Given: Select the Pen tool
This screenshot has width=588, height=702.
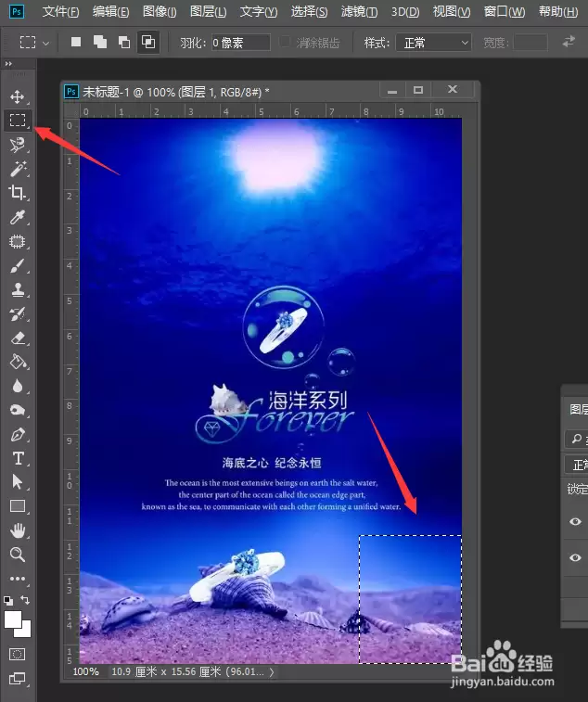Looking at the screenshot, I should pyautogui.click(x=18, y=434).
